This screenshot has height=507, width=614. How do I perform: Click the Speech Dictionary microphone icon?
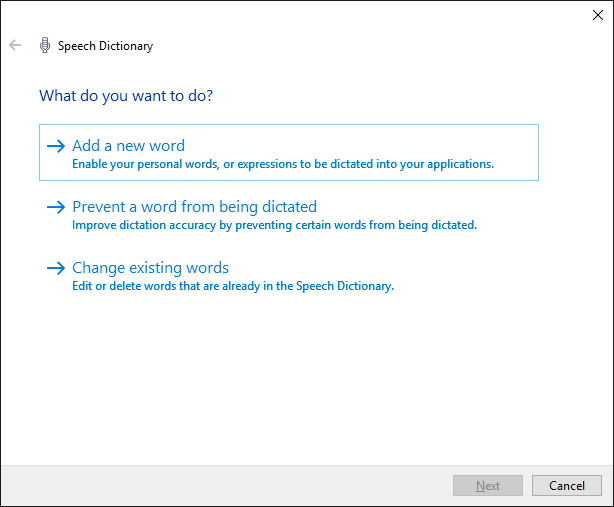pyautogui.click(x=45, y=45)
